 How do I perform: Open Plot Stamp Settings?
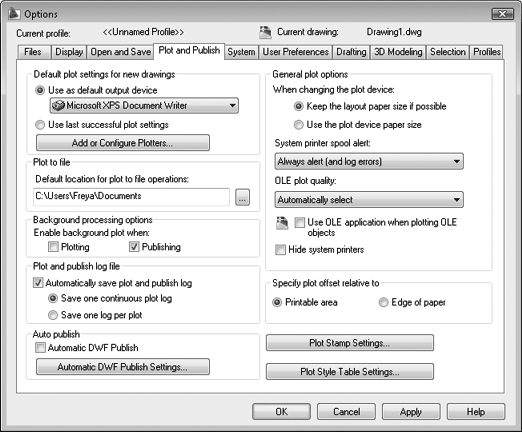(350, 343)
